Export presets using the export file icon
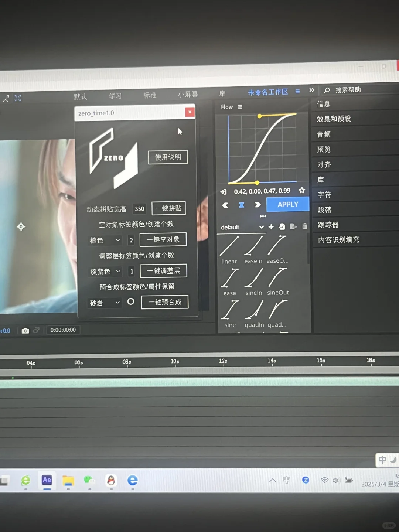The width and height of the screenshot is (399, 532). coord(293,226)
